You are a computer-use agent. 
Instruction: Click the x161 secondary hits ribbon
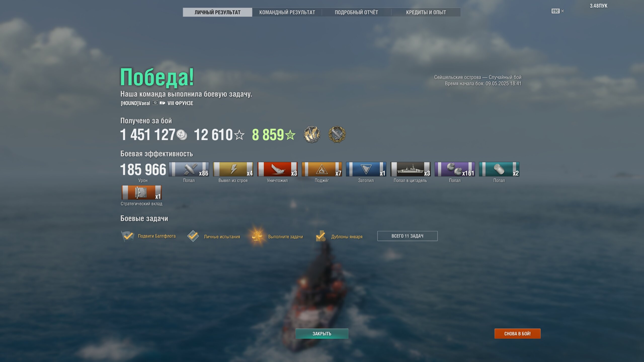click(x=455, y=169)
